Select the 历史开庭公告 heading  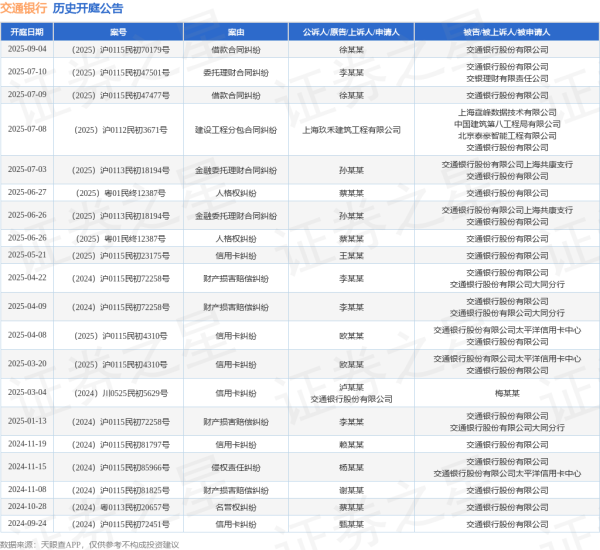pyautogui.click(x=88, y=9)
